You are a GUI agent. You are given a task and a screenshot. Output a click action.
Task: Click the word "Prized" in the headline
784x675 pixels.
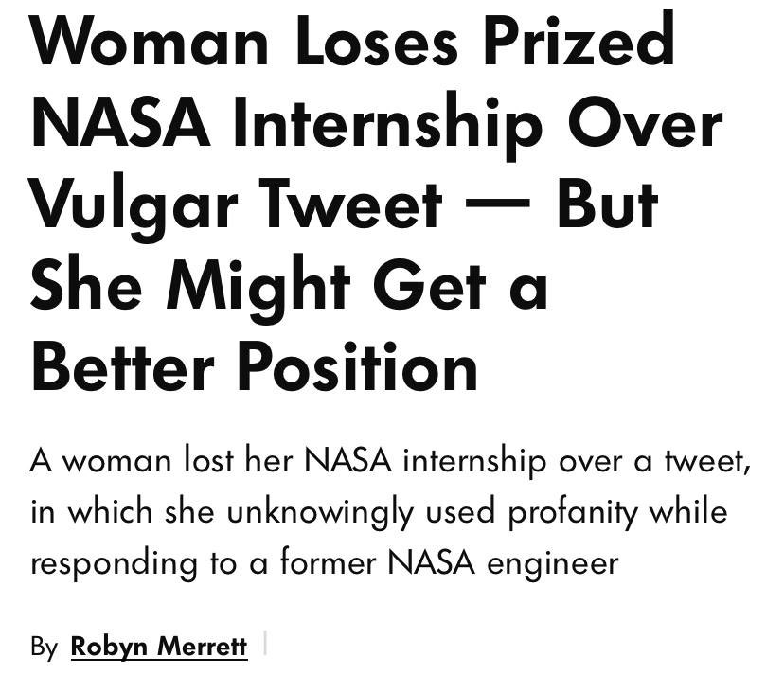(x=580, y=43)
